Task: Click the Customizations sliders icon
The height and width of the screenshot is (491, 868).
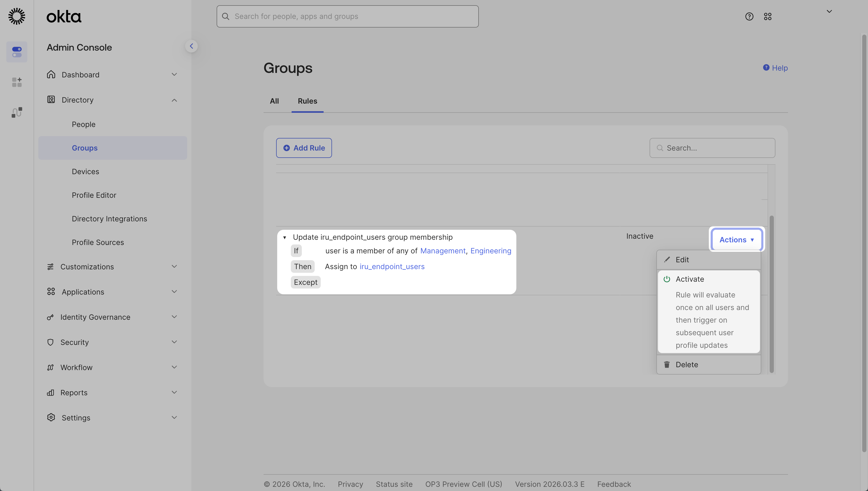Action: point(50,267)
